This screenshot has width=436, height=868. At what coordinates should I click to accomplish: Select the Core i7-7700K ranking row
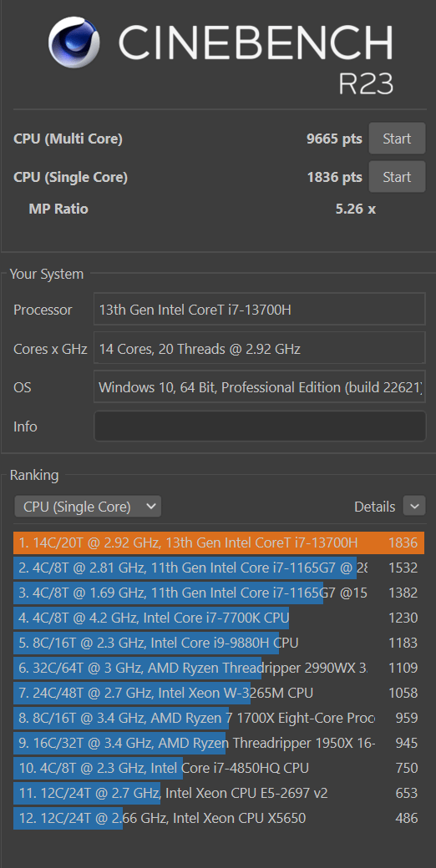coord(219,618)
